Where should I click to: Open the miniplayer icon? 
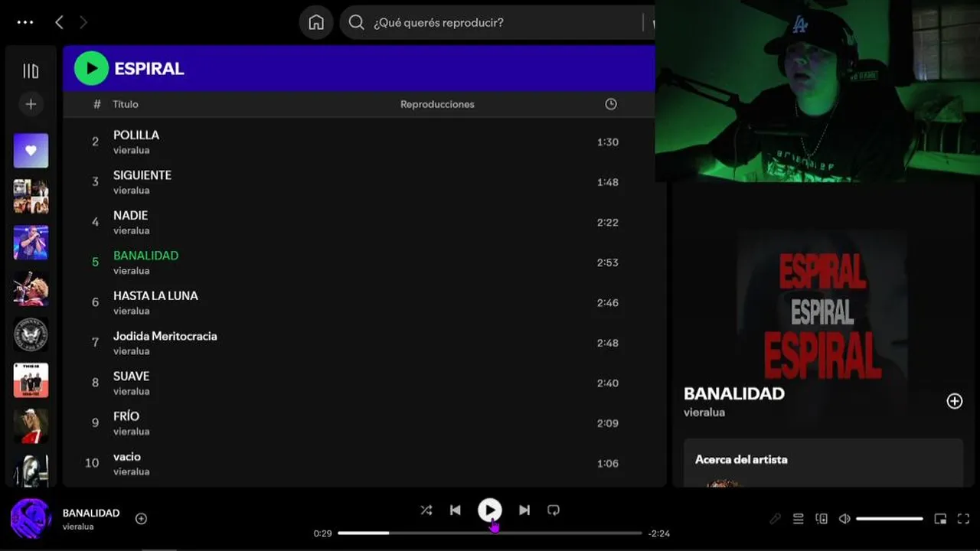(940, 519)
